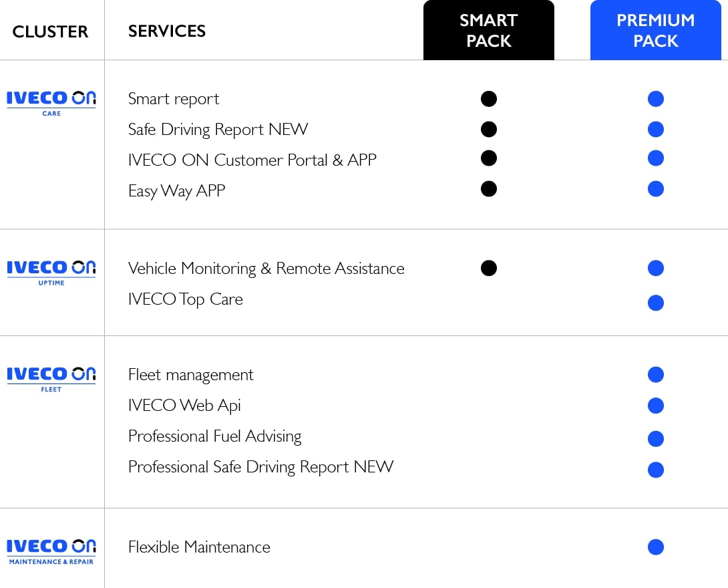Click the IVECO ON Maintenance & Repair logo
This screenshot has width=728, height=588.
[51, 551]
